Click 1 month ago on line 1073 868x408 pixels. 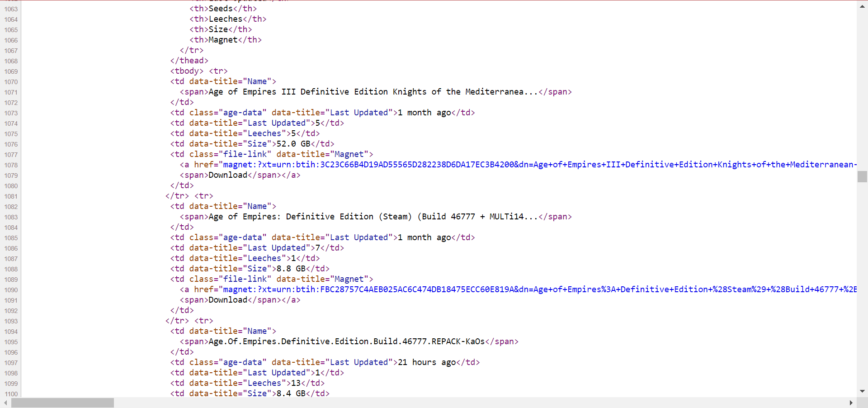425,113
